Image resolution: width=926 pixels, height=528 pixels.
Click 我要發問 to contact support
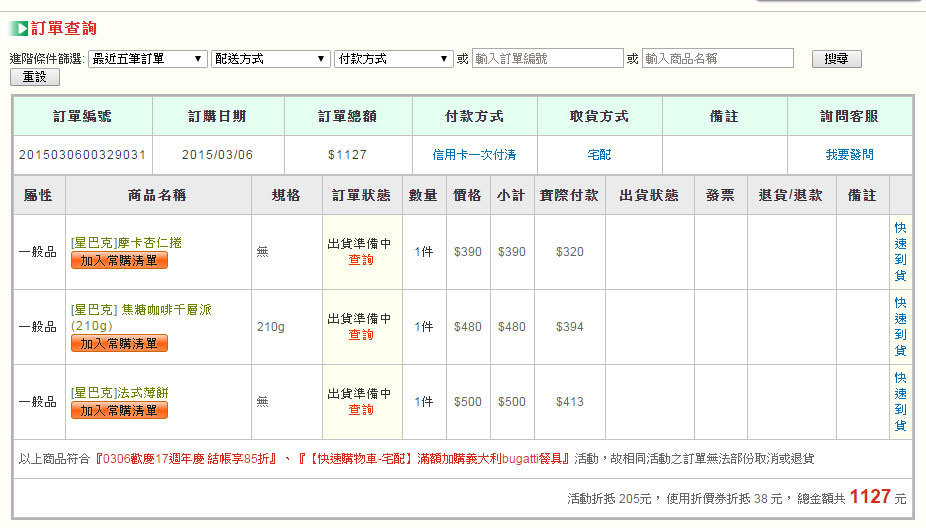coord(849,155)
